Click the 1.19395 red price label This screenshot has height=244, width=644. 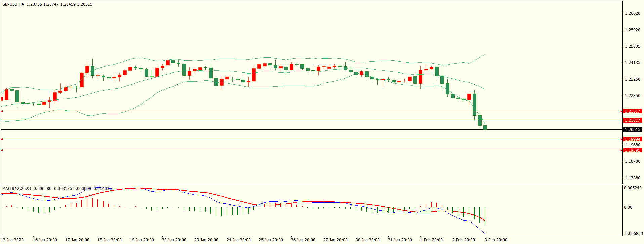632,150
